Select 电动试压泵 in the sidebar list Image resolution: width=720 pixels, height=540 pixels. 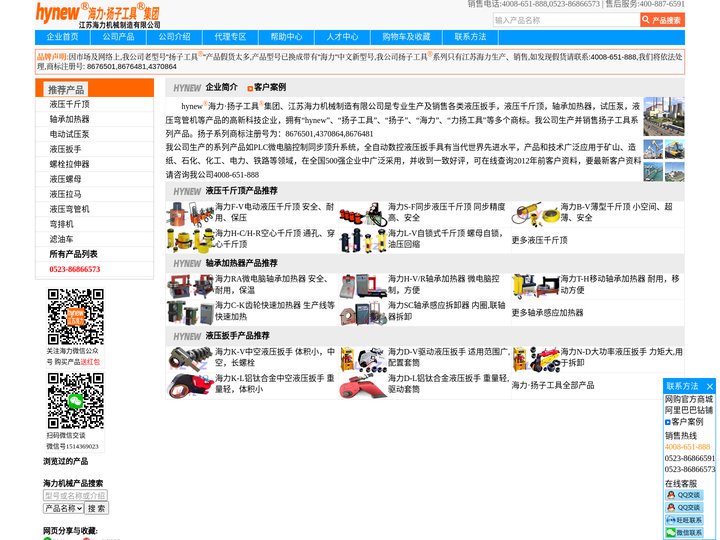[69, 134]
